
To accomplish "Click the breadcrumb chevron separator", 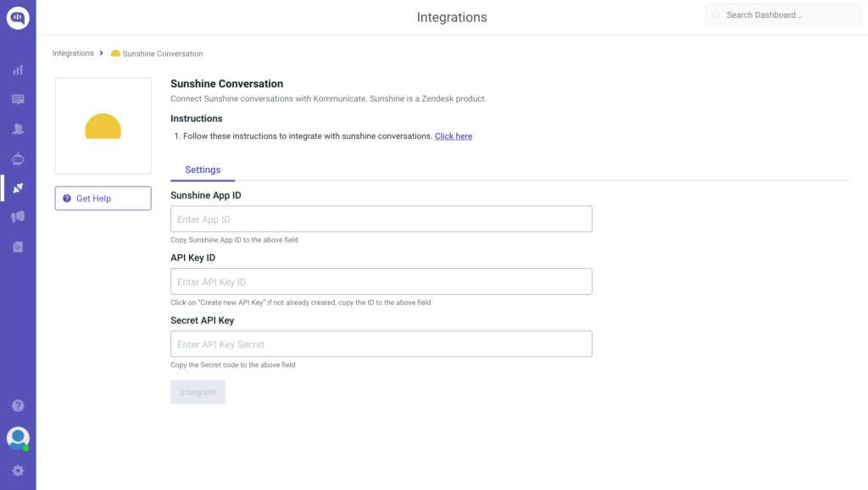I will coord(102,53).
